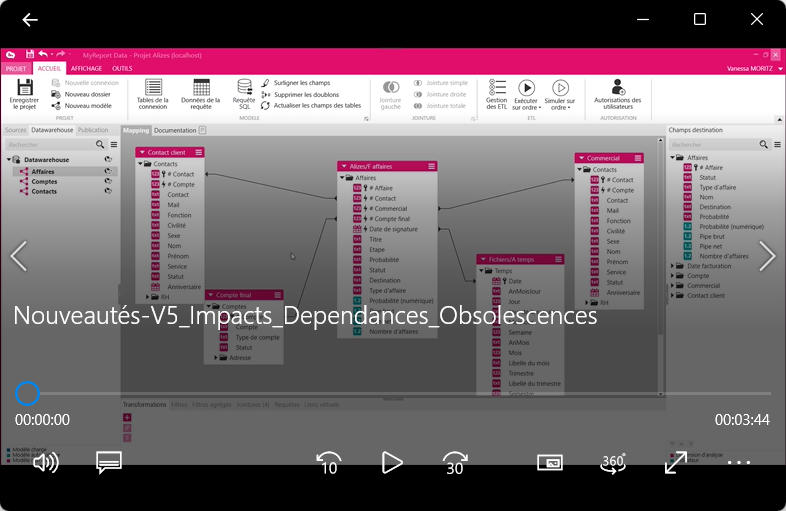Enter full screen mode
The width and height of the screenshot is (786, 511).
click(676, 462)
